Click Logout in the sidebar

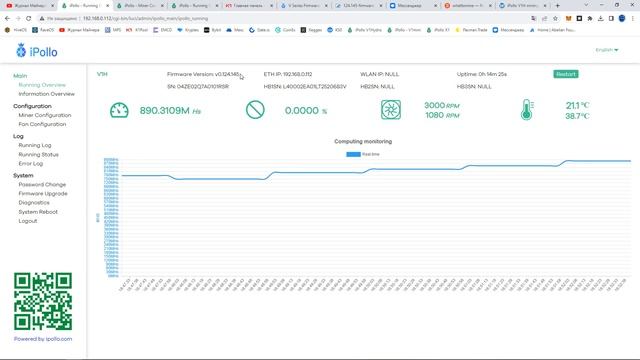[x=28, y=221]
